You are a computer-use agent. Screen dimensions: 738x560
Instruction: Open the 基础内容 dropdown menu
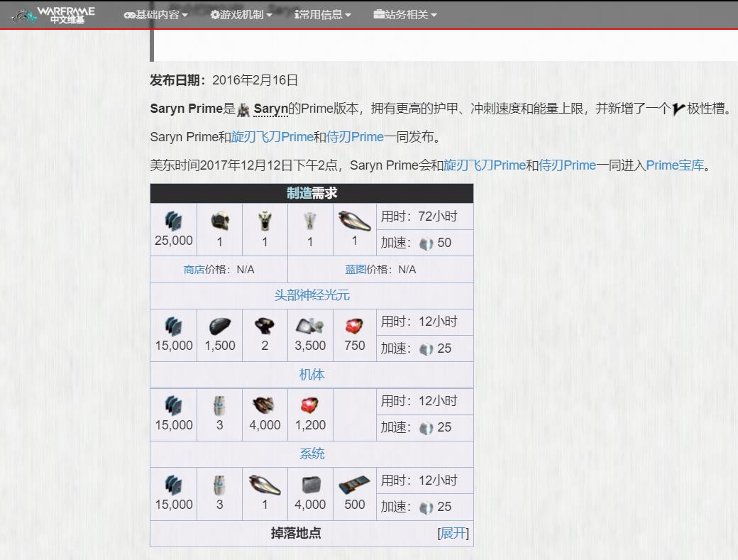156,15
